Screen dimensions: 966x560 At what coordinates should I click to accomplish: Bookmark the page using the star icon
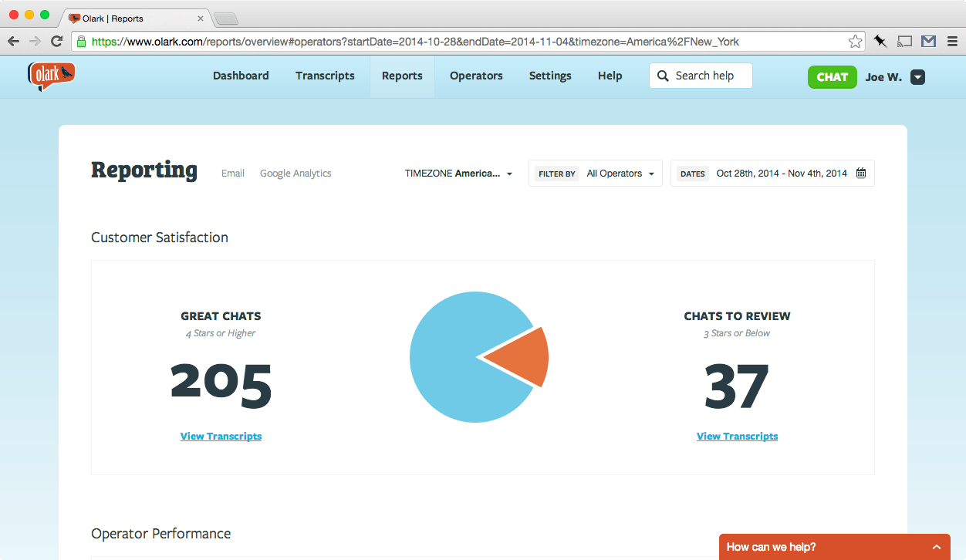click(855, 41)
